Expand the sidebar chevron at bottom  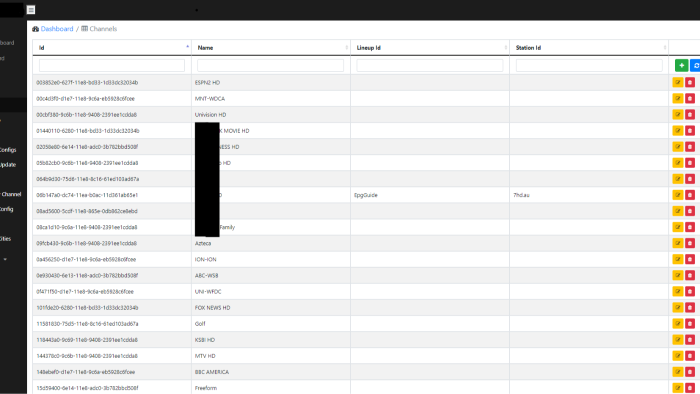[x=5, y=259]
